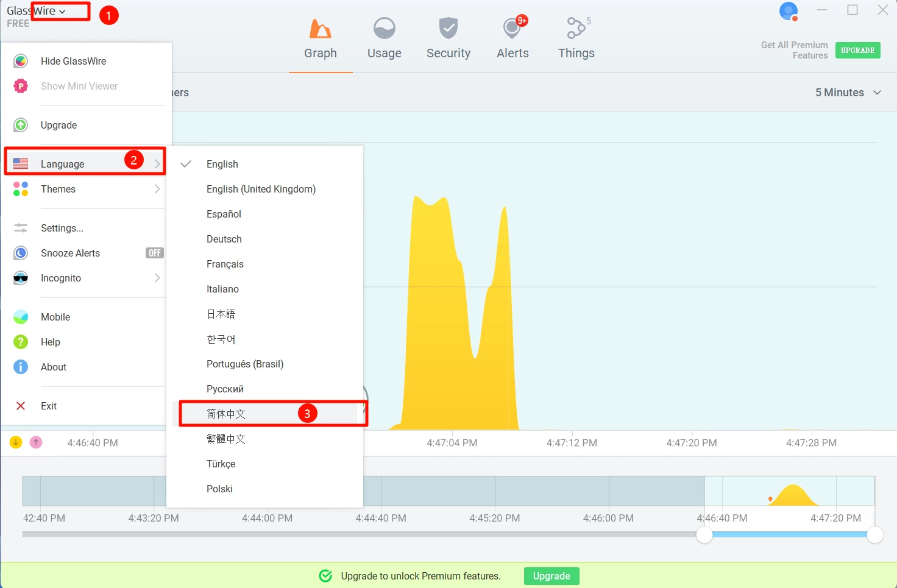Expand the 5 Minutes time range dropdown
The height and width of the screenshot is (588, 897).
click(848, 93)
